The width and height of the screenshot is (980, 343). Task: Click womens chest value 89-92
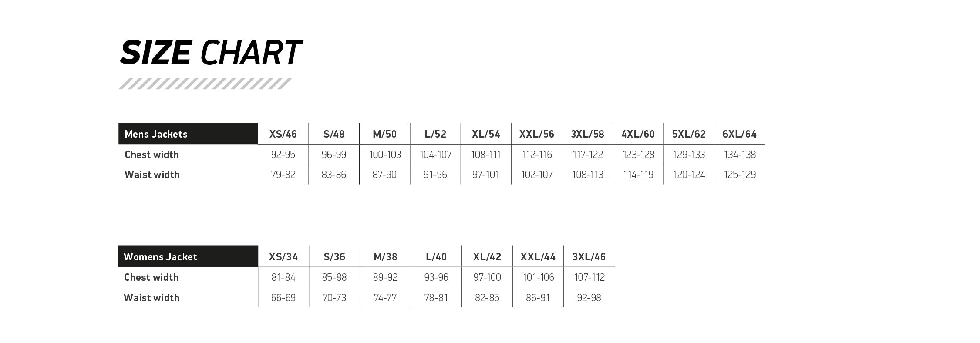tap(385, 277)
